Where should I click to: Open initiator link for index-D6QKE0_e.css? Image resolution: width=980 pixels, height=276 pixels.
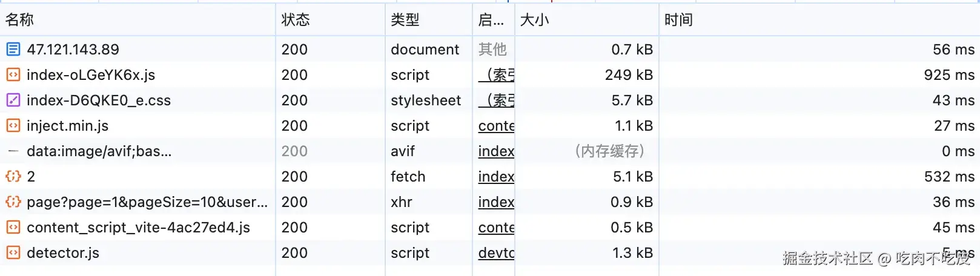pos(497,100)
